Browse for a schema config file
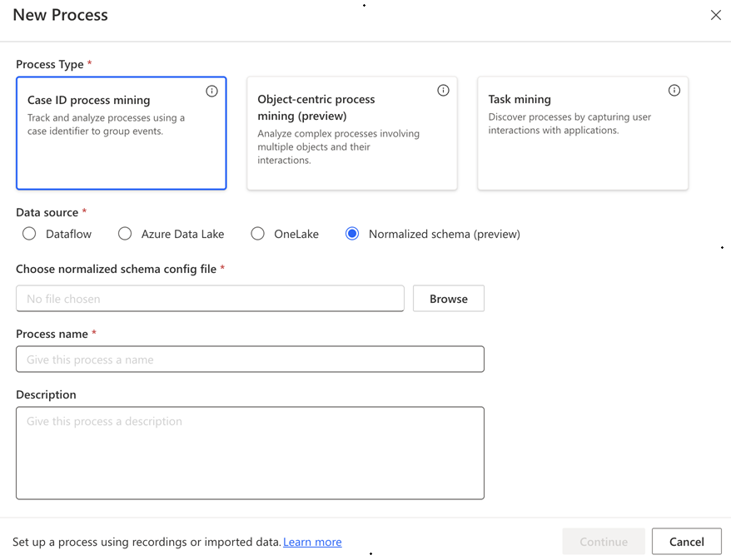This screenshot has height=560, width=731. point(449,299)
